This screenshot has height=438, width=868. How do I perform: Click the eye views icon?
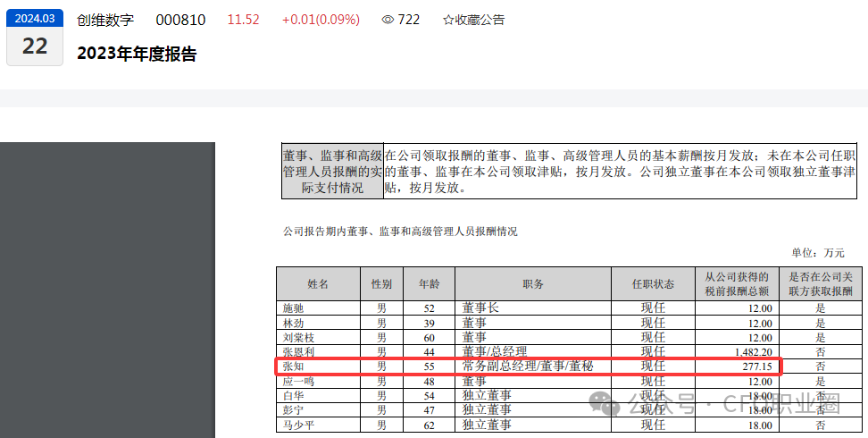[x=388, y=20]
